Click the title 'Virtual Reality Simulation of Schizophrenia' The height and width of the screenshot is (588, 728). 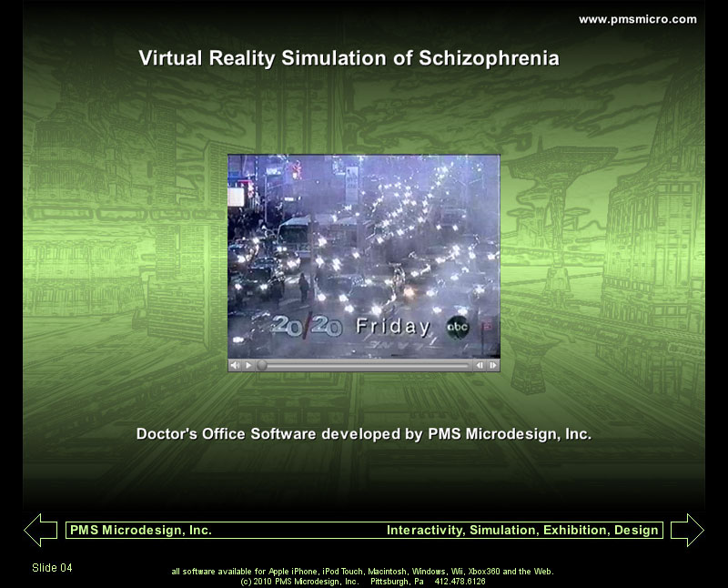point(349,58)
